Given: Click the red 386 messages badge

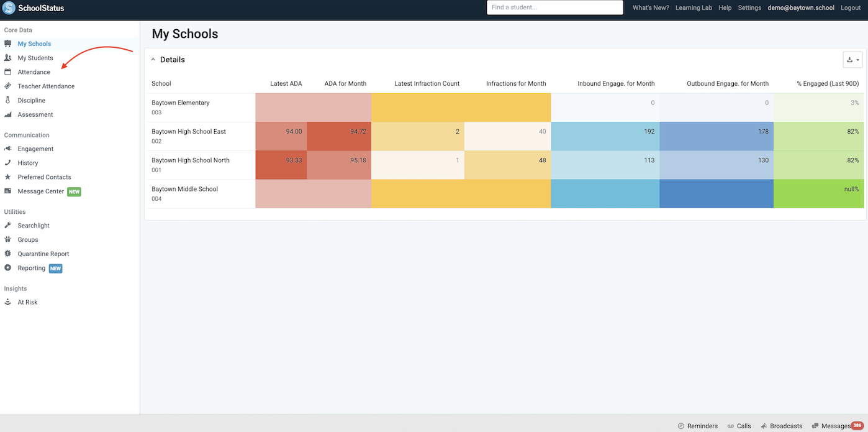Looking at the screenshot, I should coord(857,425).
